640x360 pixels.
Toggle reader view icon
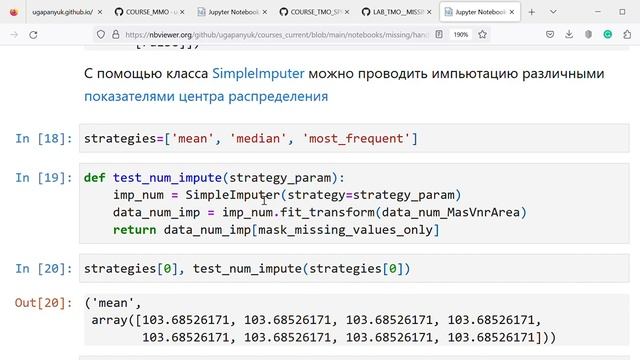tap(439, 35)
